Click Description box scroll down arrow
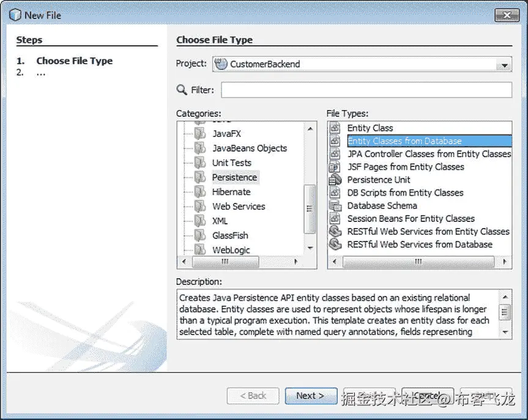Viewport: 528px width, 420px height. point(505,332)
